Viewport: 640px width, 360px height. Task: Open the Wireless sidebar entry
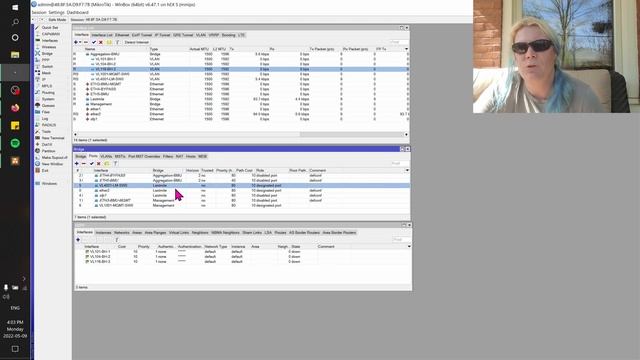point(49,47)
